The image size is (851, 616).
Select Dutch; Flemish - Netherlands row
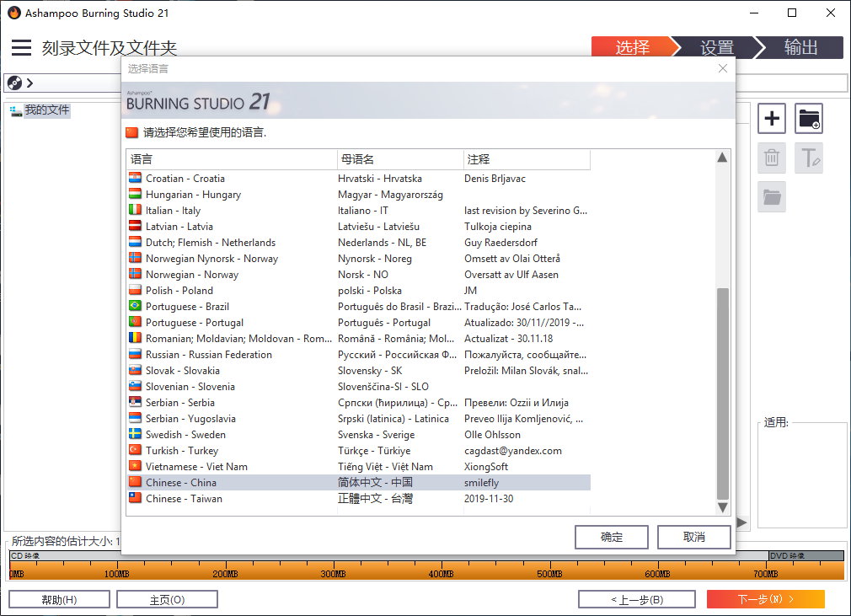pos(359,243)
